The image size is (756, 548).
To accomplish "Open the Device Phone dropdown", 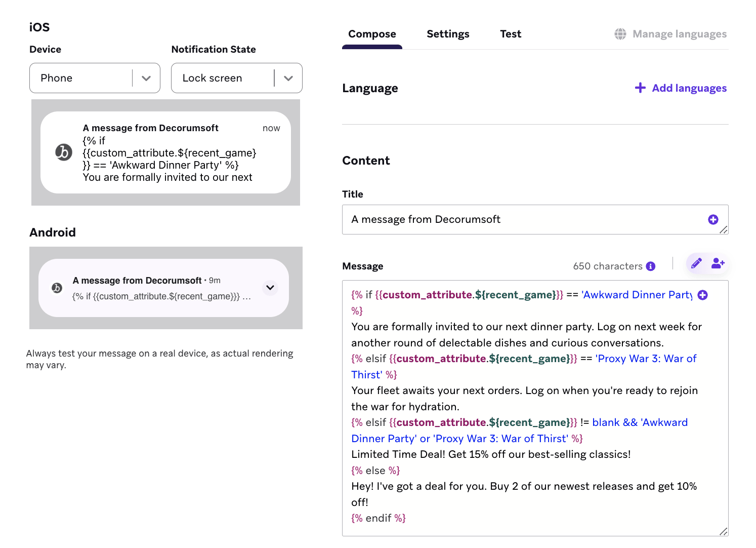I will [x=95, y=78].
